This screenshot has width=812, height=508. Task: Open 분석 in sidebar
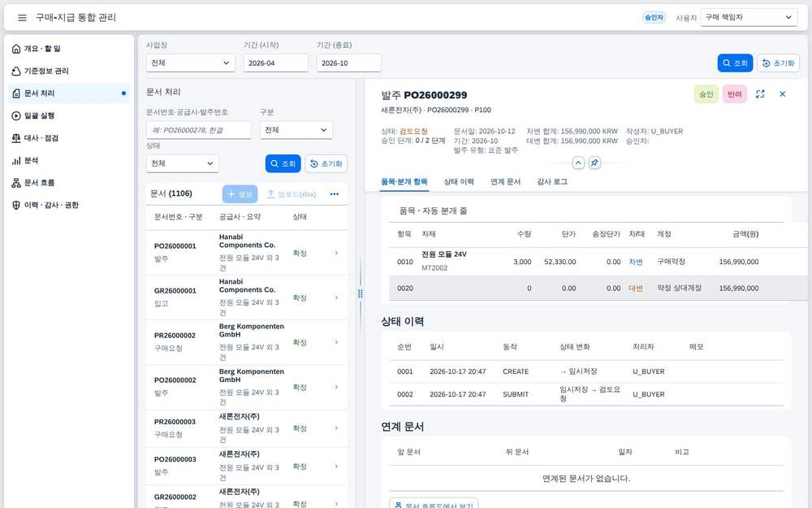(x=69, y=160)
